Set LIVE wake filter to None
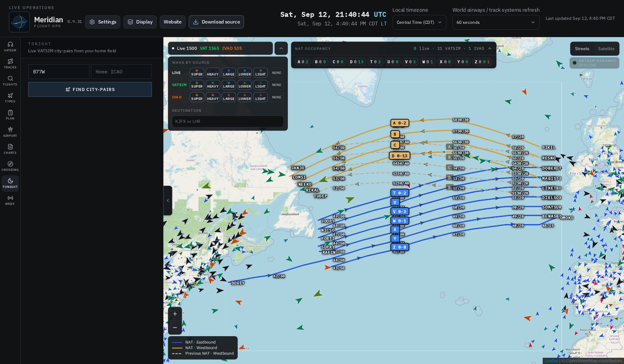 (x=277, y=73)
